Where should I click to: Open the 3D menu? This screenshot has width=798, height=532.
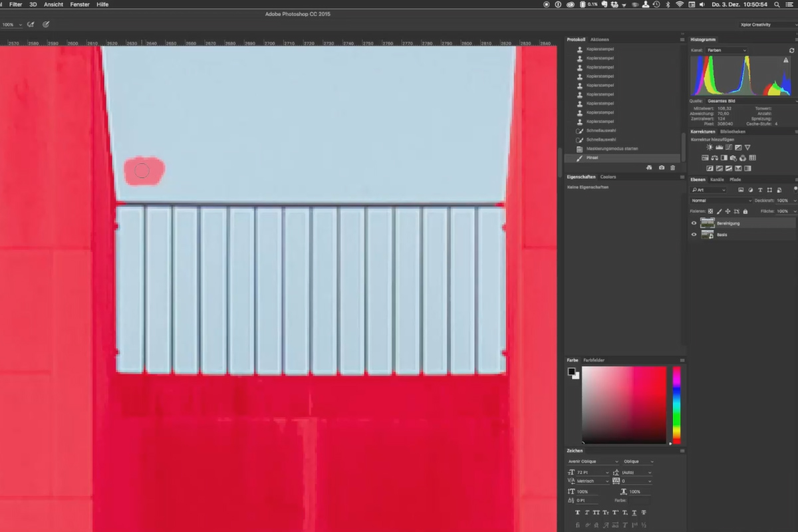(x=33, y=4)
